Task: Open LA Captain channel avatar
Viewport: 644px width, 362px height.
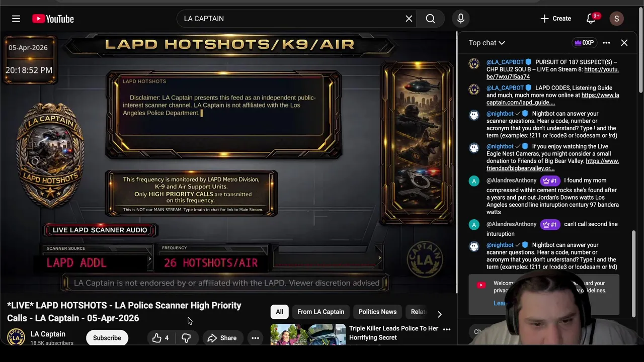Action: [x=16, y=337]
